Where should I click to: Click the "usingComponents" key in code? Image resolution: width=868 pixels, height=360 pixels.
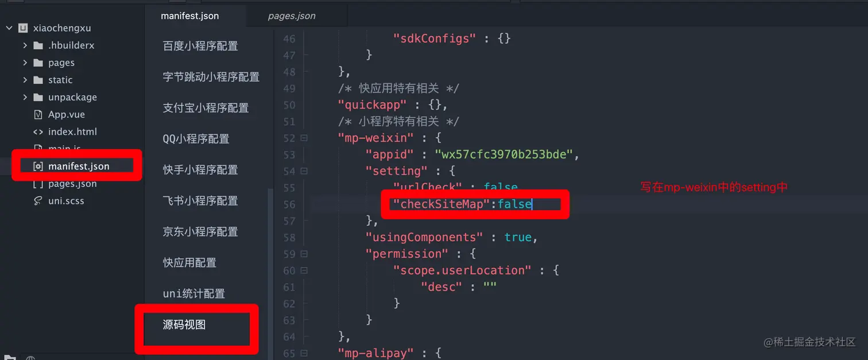pos(424,237)
